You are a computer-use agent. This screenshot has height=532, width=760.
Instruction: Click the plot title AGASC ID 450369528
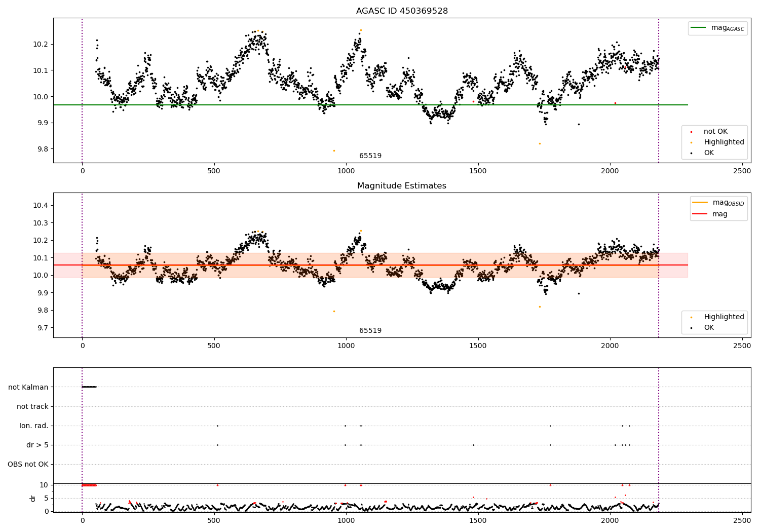402,11
